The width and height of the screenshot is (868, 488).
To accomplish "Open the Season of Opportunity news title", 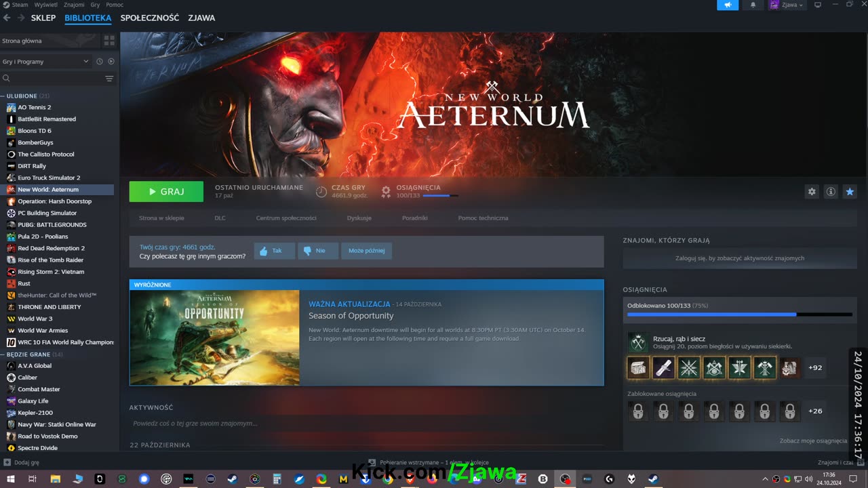I will [351, 316].
